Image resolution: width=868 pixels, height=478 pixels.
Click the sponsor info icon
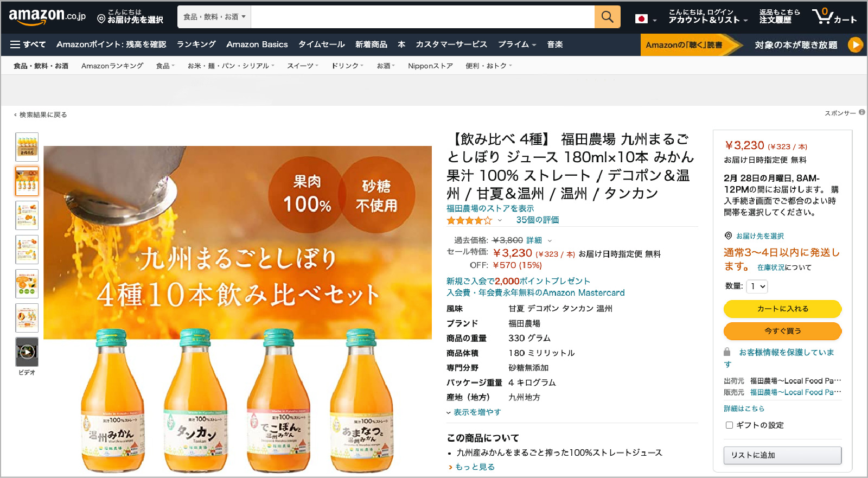(x=862, y=112)
